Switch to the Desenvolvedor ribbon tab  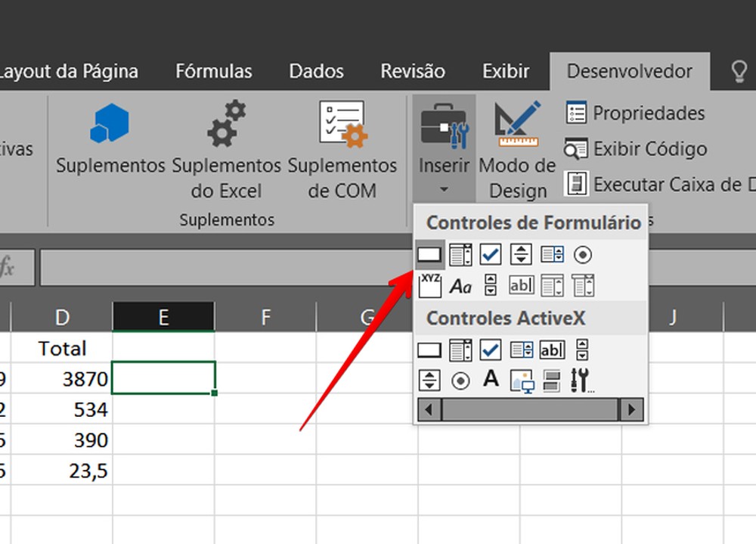coord(630,71)
